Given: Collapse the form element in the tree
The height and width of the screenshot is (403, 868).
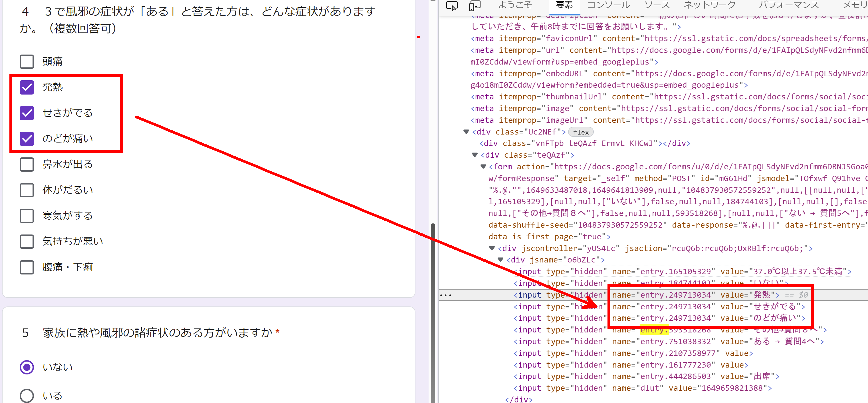Looking at the screenshot, I should (483, 166).
